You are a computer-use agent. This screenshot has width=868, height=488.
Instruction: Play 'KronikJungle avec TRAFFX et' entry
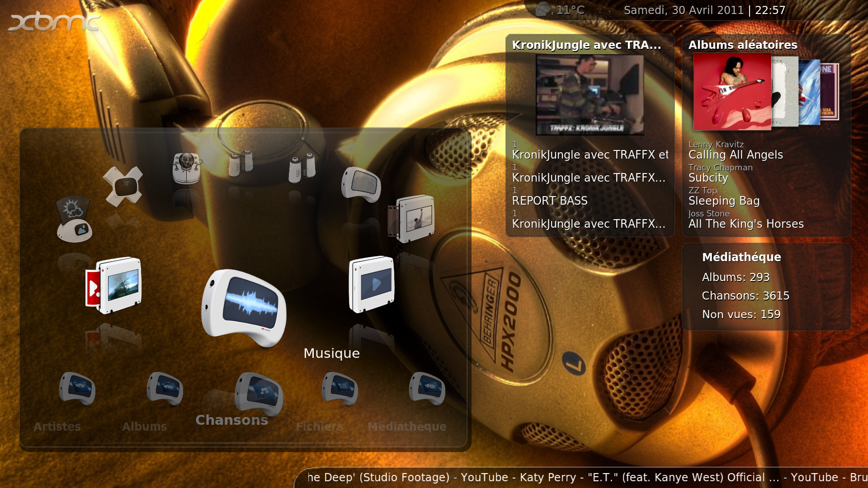click(x=590, y=155)
